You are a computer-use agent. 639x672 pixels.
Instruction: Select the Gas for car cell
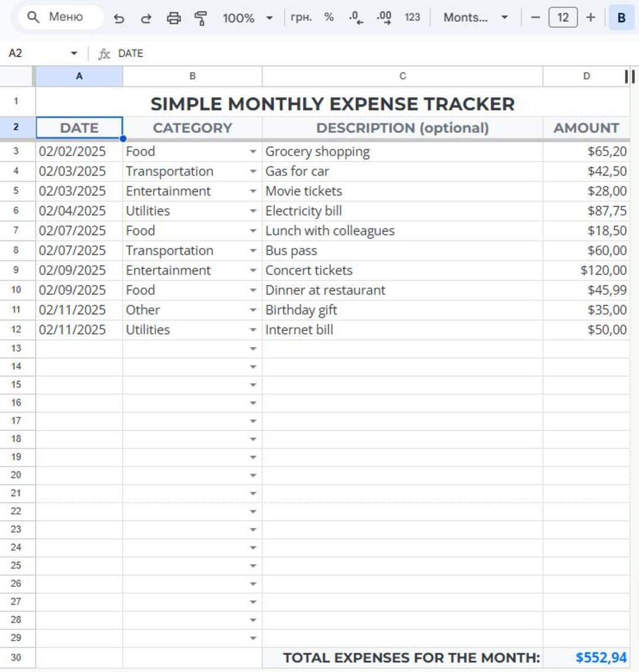click(x=402, y=172)
